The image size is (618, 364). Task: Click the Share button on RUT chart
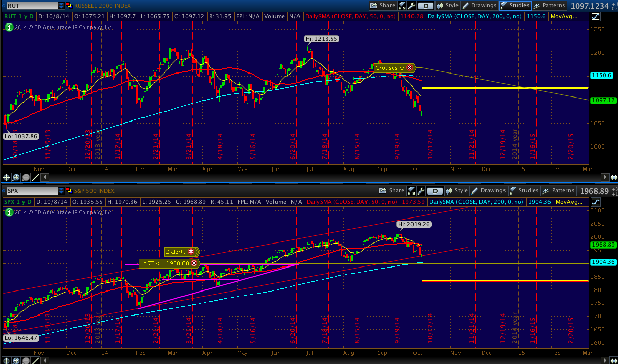point(382,6)
